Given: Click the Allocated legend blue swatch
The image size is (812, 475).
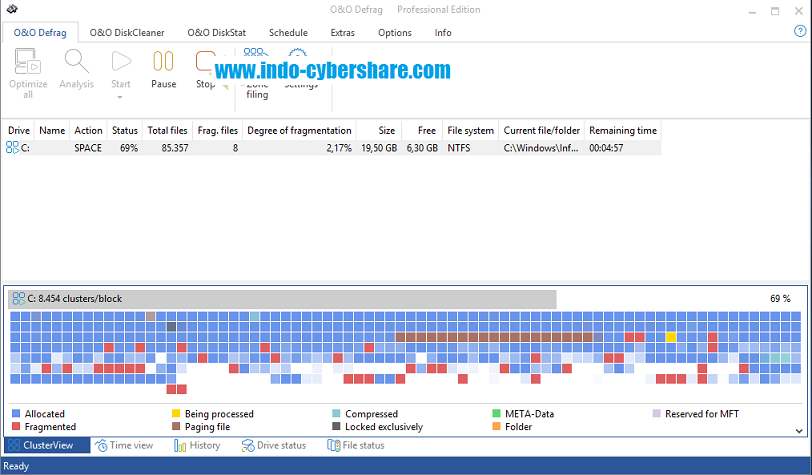Looking at the screenshot, I should pos(16,413).
